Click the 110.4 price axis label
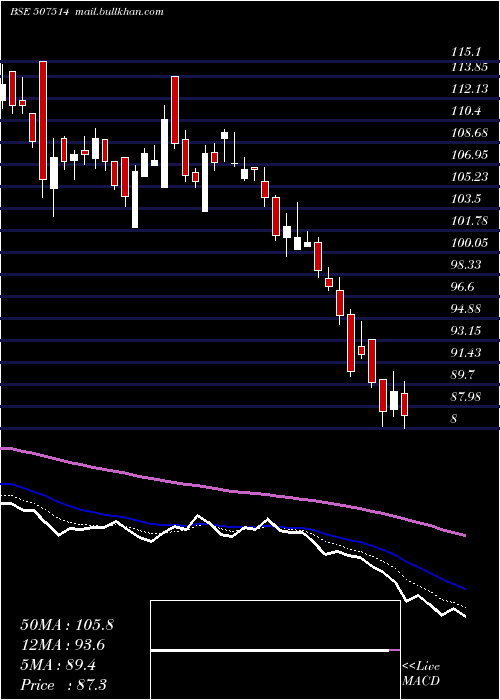Image resolution: width=500 pixels, height=700 pixels. (x=466, y=111)
